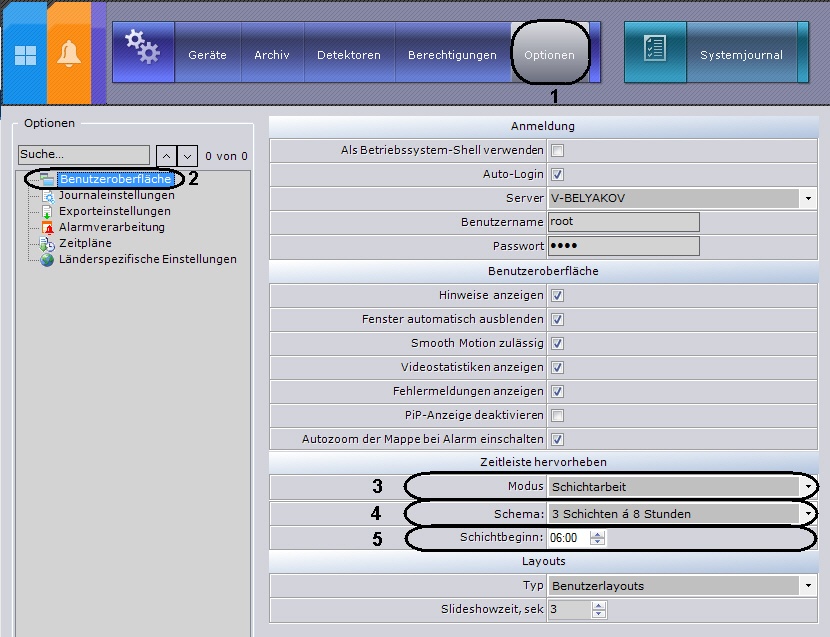The image size is (830, 637).
Task: Select Länderspezifische Einstellungen tree item
Action: (148, 259)
